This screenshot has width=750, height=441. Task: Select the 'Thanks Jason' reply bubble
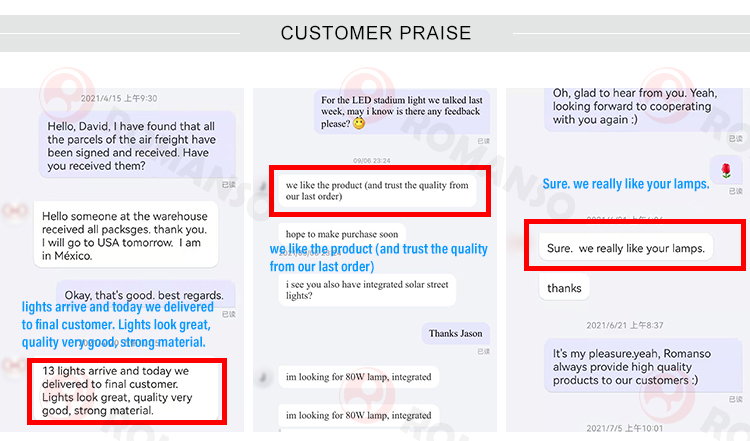coord(455,333)
